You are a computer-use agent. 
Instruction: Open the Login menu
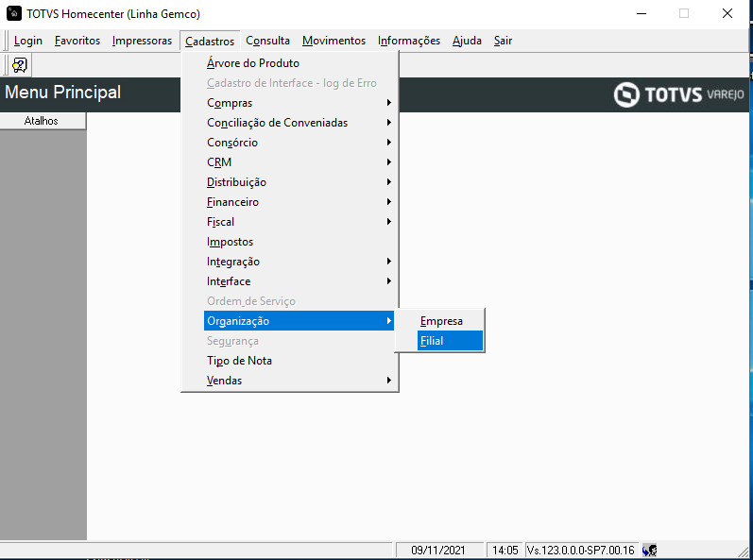click(27, 41)
